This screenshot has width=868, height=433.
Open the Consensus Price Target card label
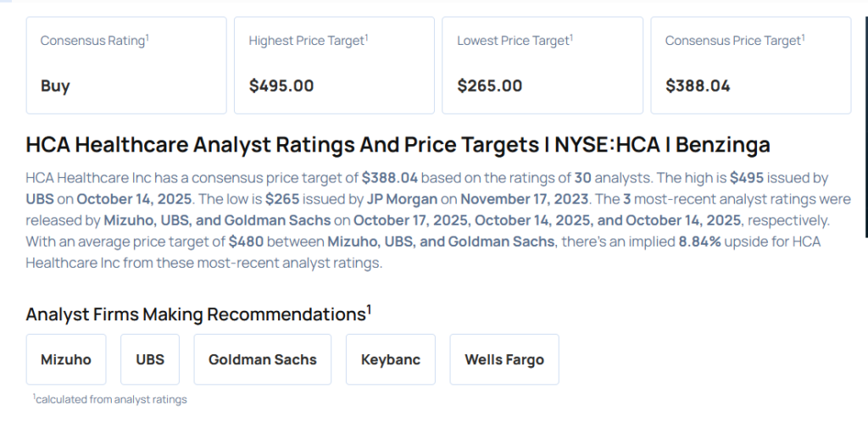[735, 41]
